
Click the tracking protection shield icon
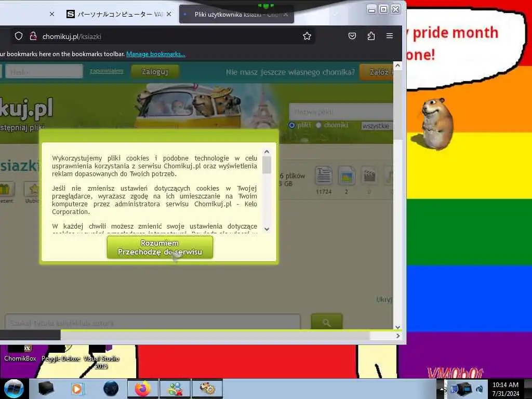19,36
